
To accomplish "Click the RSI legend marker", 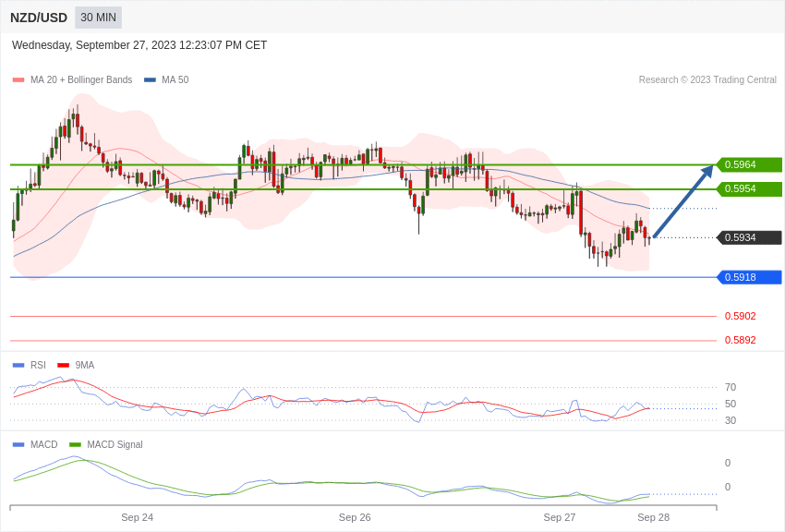I will point(18,366).
